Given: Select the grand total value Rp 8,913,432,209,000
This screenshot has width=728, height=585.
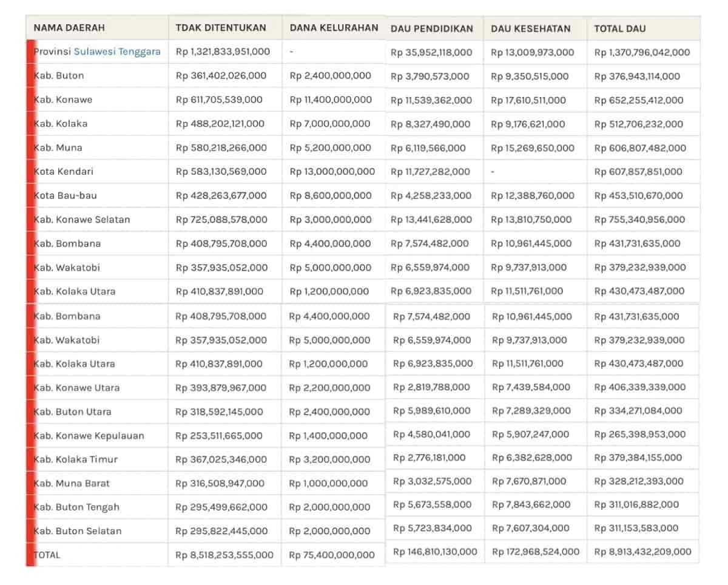Looking at the screenshot, I should (642, 552).
